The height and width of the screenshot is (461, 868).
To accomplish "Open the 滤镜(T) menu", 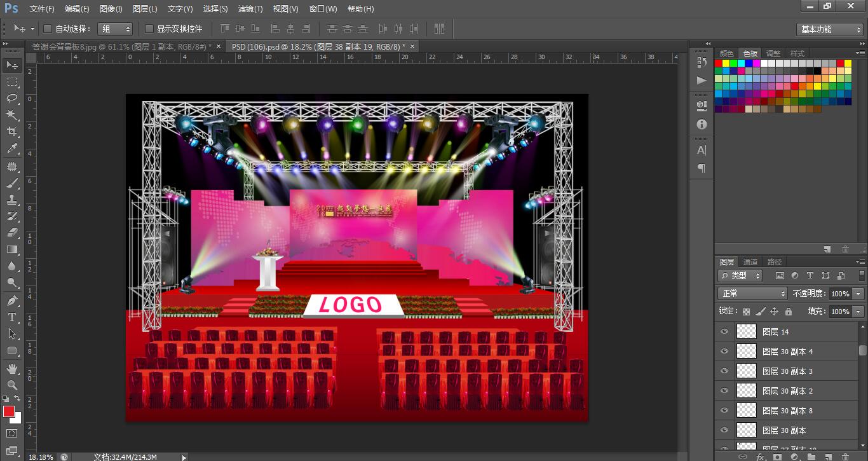I will [x=250, y=9].
